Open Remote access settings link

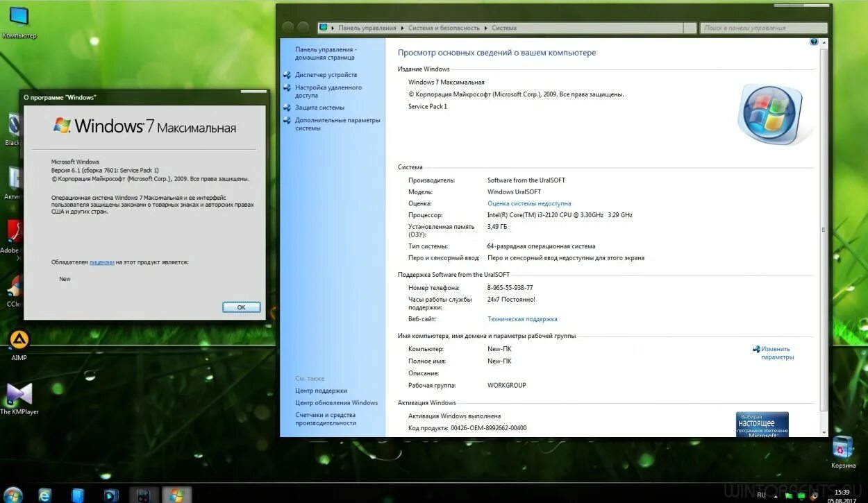[328, 92]
